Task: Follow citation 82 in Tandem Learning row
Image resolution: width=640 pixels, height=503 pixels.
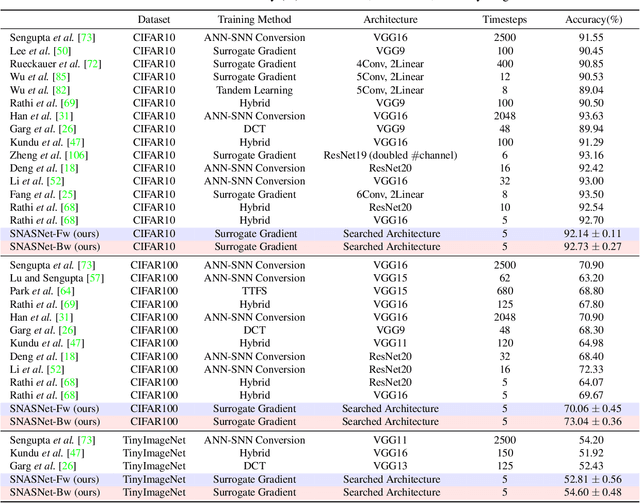Action: (x=60, y=88)
